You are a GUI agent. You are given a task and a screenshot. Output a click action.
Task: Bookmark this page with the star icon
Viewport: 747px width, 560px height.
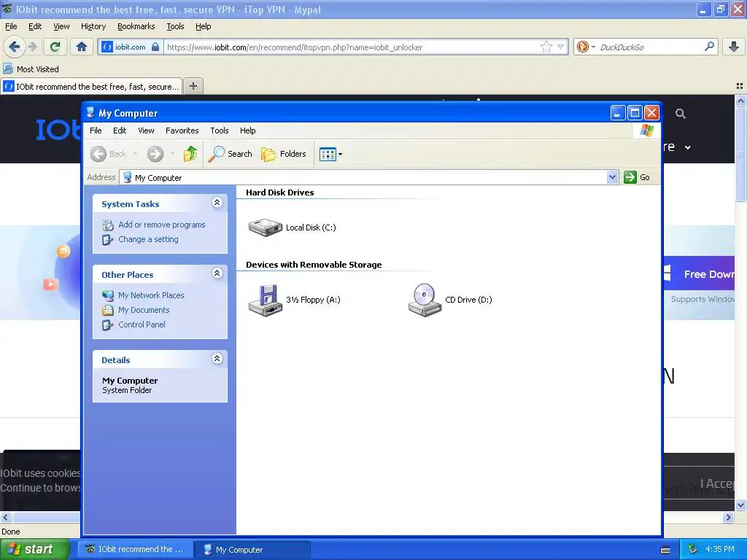pos(546,47)
